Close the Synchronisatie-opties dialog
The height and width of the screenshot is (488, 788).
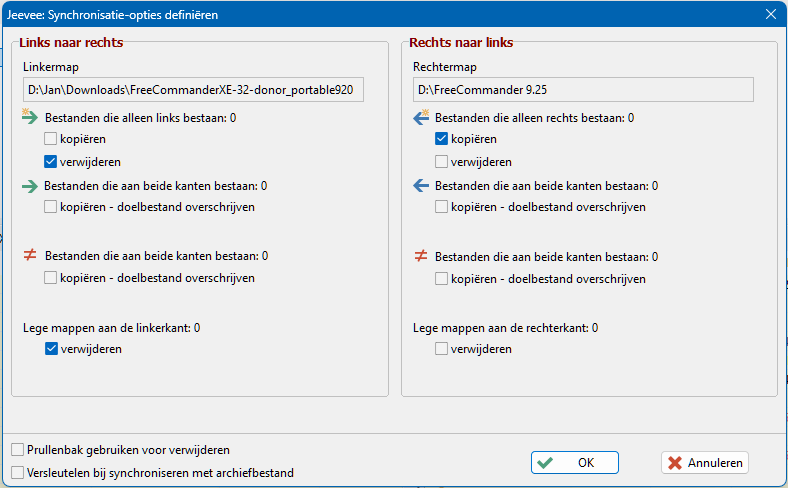coord(771,14)
